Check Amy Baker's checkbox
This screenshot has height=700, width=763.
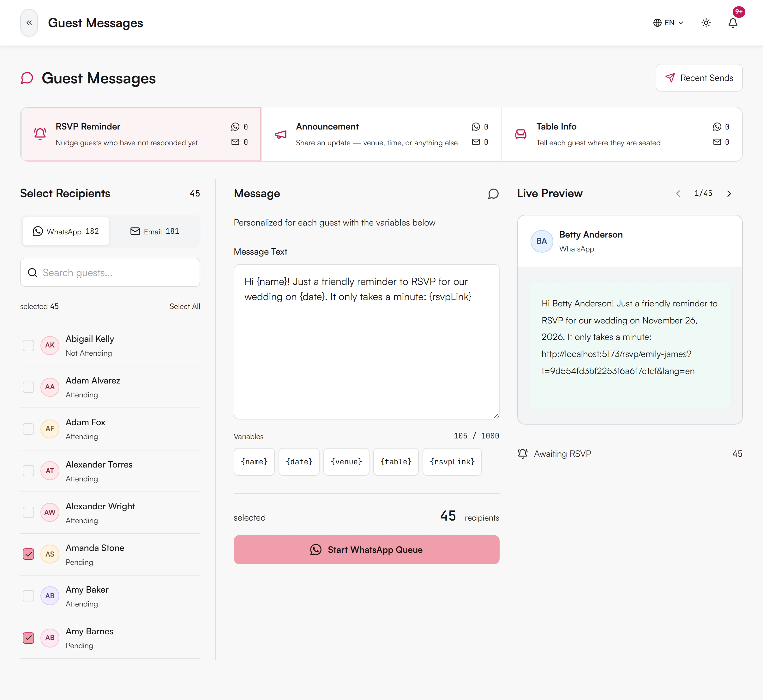(x=28, y=596)
